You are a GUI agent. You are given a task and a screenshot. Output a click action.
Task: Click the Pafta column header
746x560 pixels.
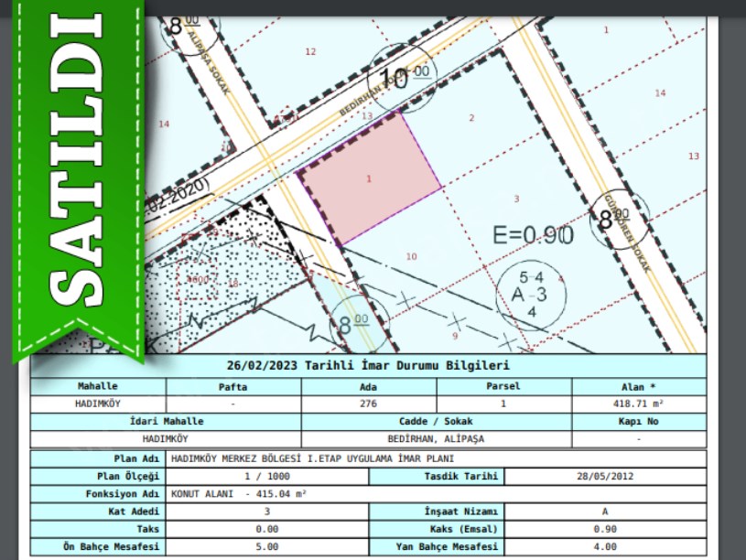pyautogui.click(x=233, y=386)
